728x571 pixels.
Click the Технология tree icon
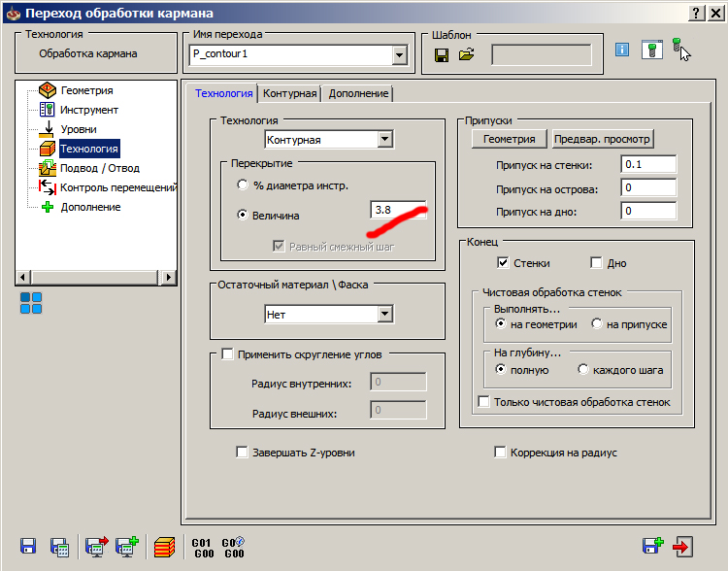[x=48, y=149]
